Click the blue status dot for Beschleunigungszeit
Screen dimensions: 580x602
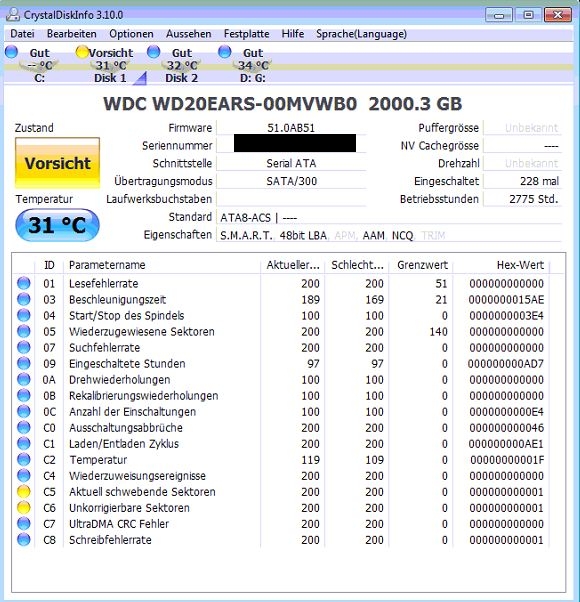(x=23, y=299)
